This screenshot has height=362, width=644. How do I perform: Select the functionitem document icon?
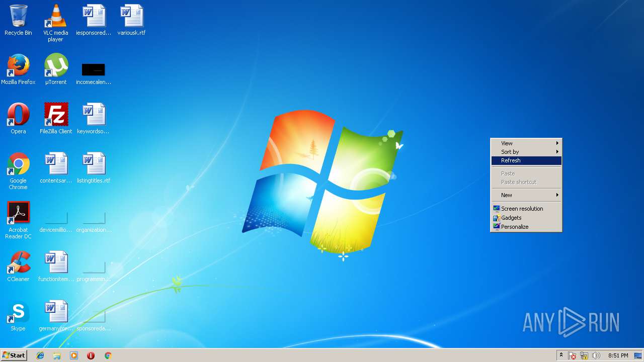coord(56,266)
